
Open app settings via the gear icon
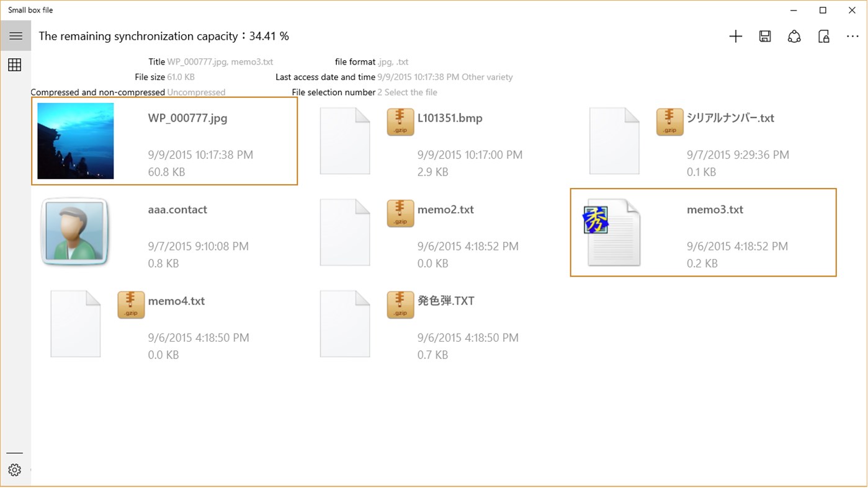tap(15, 470)
